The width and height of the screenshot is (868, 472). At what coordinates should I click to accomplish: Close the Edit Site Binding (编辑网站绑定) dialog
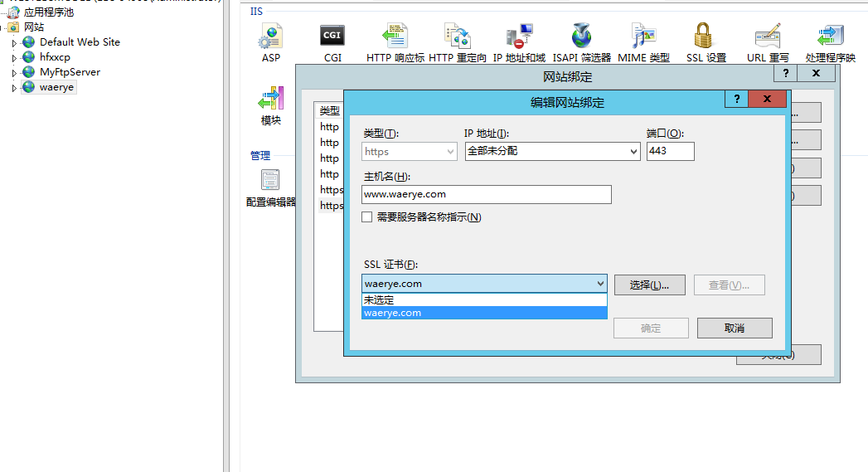767,100
